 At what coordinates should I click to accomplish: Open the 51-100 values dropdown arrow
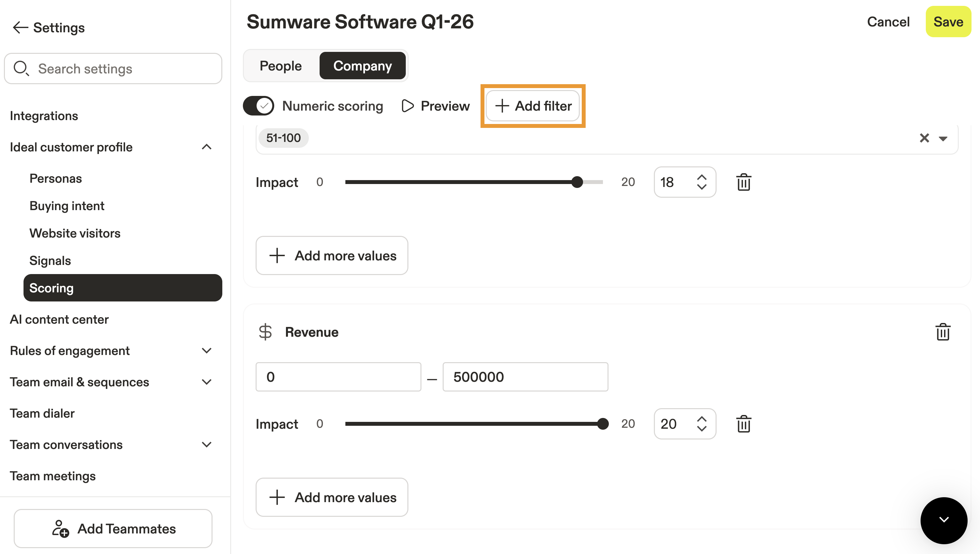pyautogui.click(x=943, y=138)
